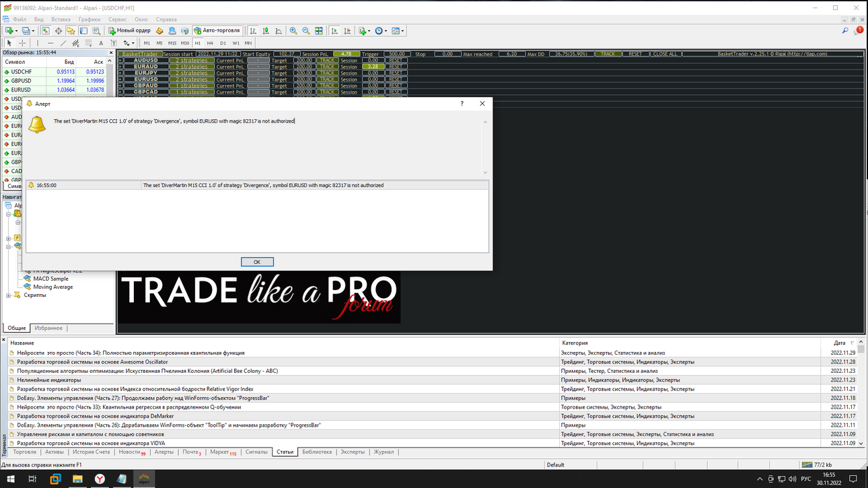Image resolution: width=868 pixels, height=488 pixels.
Task: Toggle TRACK on the AUDUSD basket row
Action: point(327,60)
